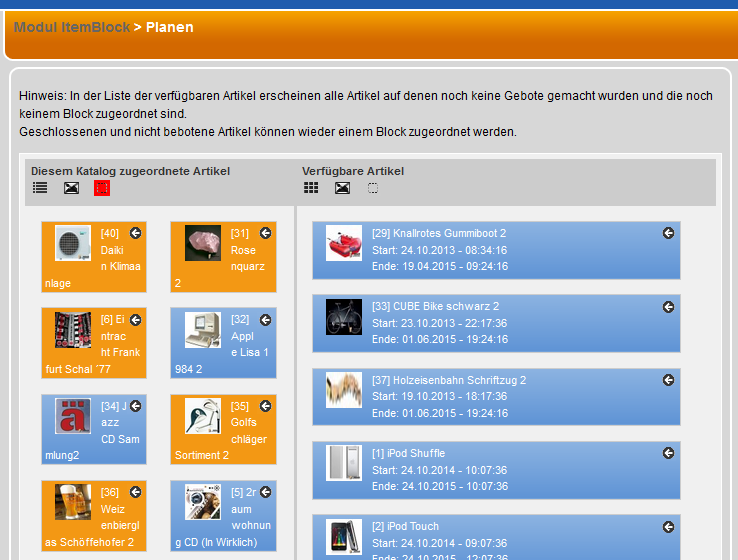
Task: Click the Apple Lisa computer thumbnail
Action: coord(203,330)
